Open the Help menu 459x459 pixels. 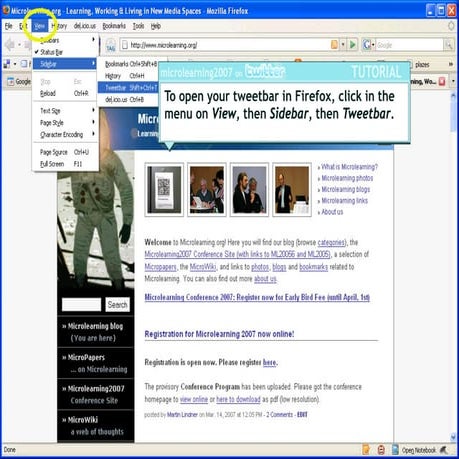pyautogui.click(x=156, y=26)
